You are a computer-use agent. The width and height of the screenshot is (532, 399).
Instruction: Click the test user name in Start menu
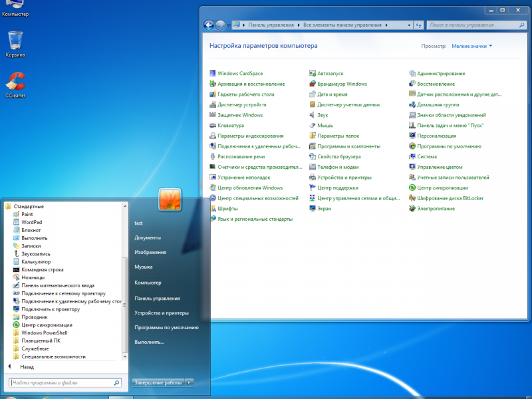[138, 223]
